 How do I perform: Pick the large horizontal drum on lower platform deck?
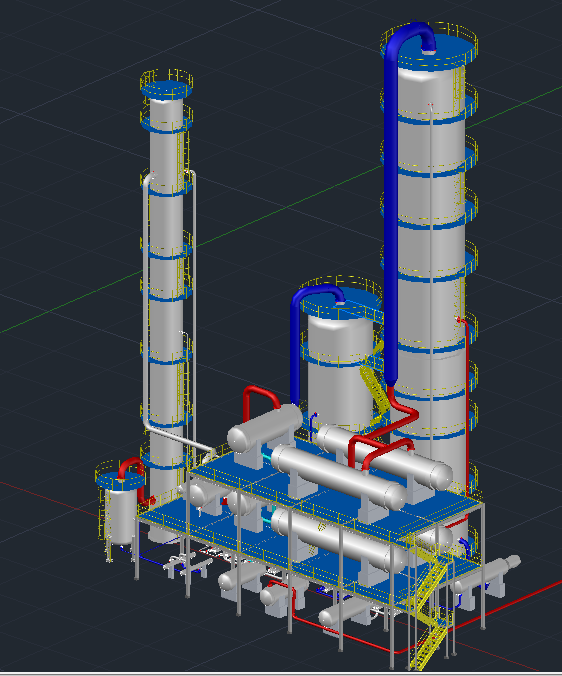(339, 541)
